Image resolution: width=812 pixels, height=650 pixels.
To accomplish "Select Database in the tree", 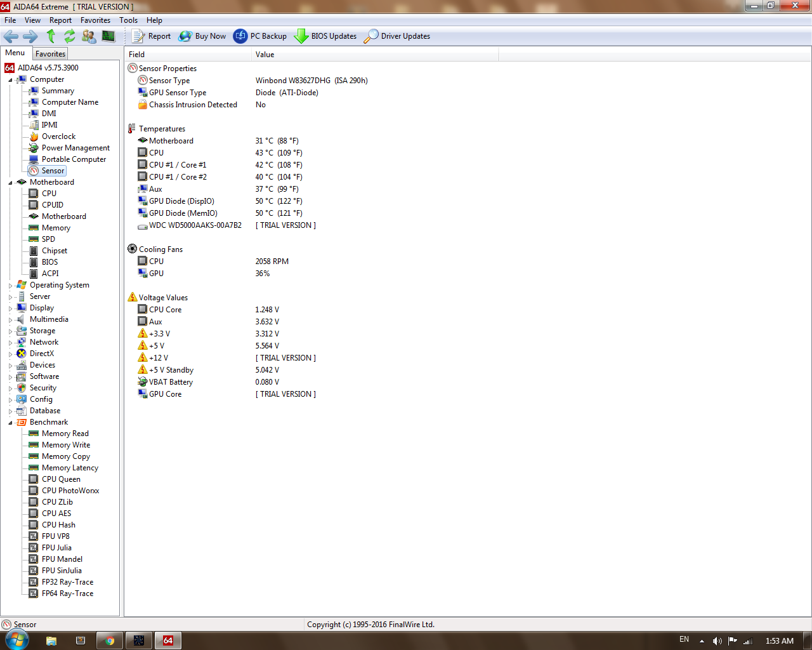I will coord(45,411).
